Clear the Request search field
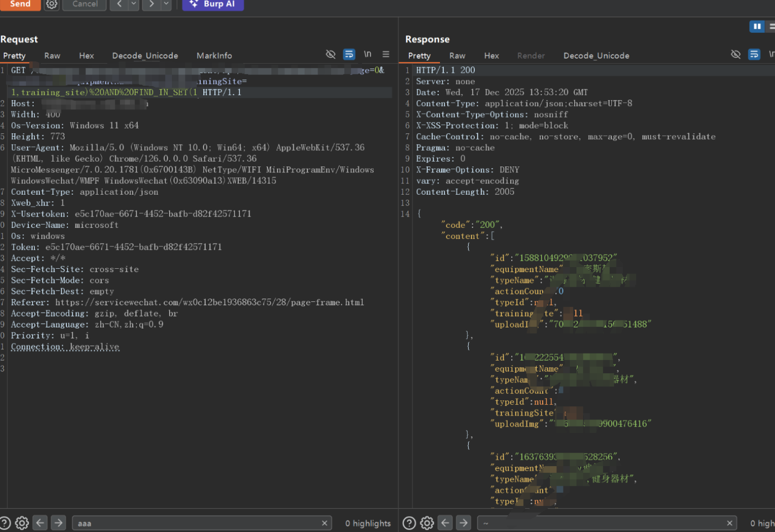Screen dimensions: 775x532 pyautogui.click(x=325, y=523)
